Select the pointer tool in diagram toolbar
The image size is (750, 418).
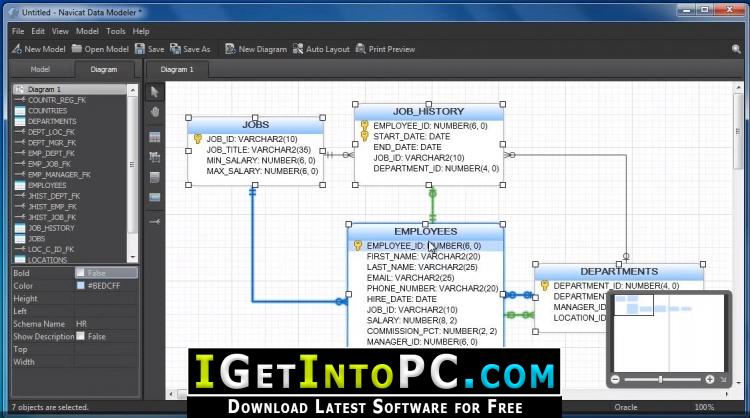(x=154, y=92)
